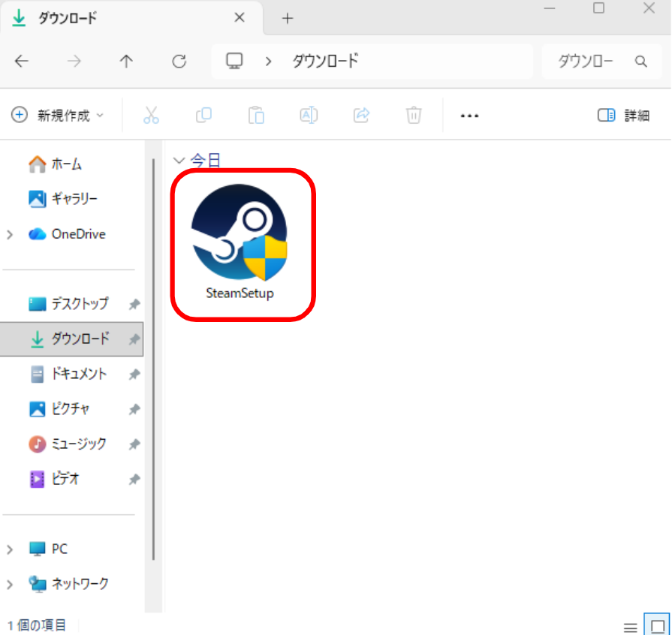The width and height of the screenshot is (672, 635).
Task: Close the ダウンロード tab
Action: pyautogui.click(x=240, y=17)
